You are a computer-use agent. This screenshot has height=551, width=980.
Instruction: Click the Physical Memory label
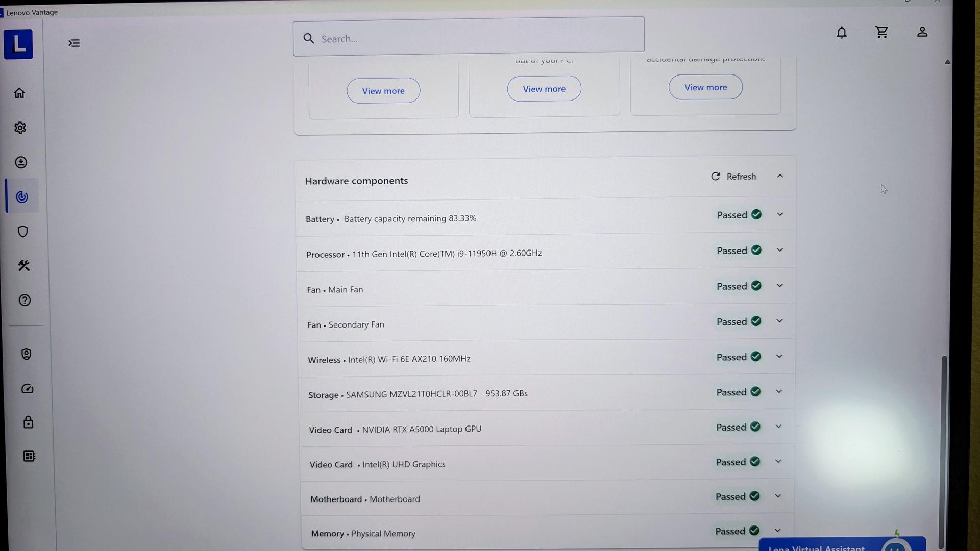coord(383,533)
